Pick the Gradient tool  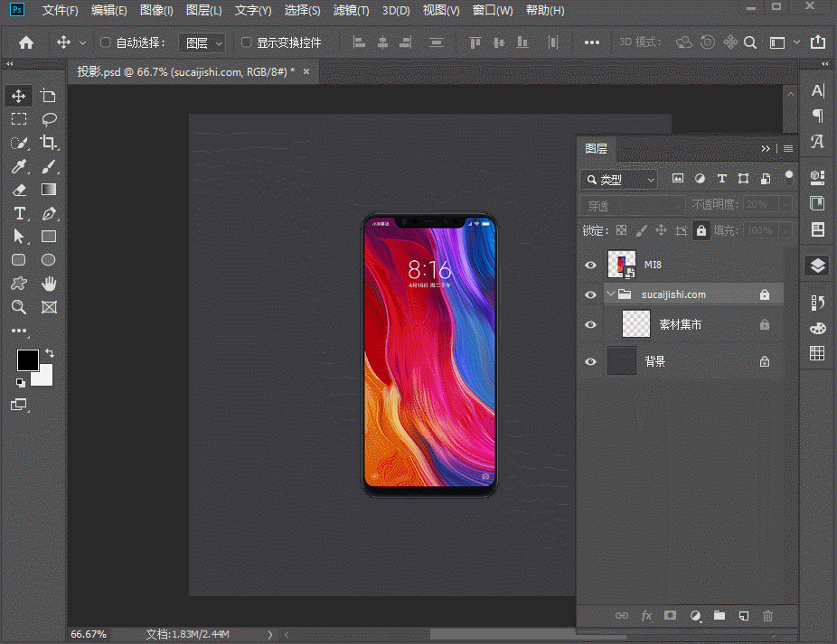pos(49,190)
